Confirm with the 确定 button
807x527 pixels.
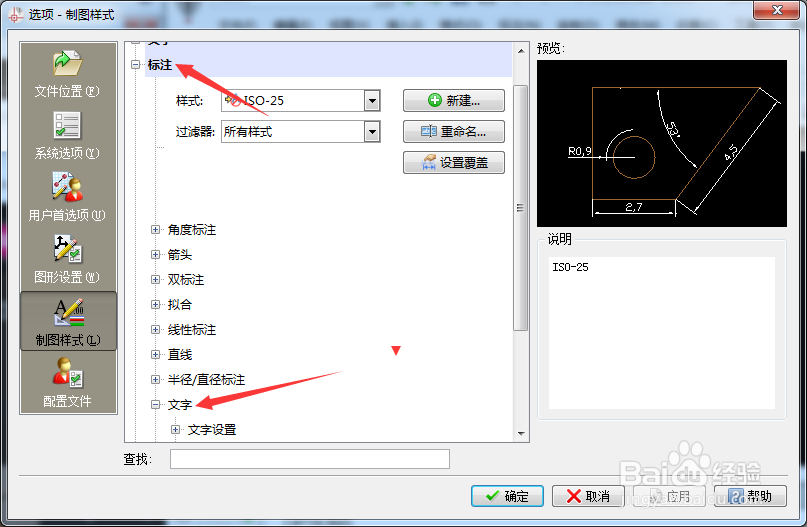(507, 496)
